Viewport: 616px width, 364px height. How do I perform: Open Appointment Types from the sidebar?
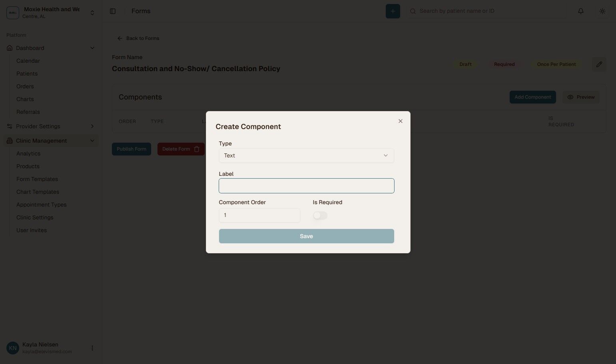coord(41,204)
